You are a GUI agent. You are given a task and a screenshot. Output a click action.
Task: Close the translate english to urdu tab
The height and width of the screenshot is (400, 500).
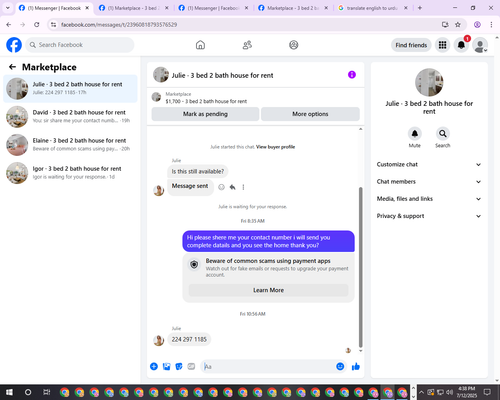pos(406,8)
